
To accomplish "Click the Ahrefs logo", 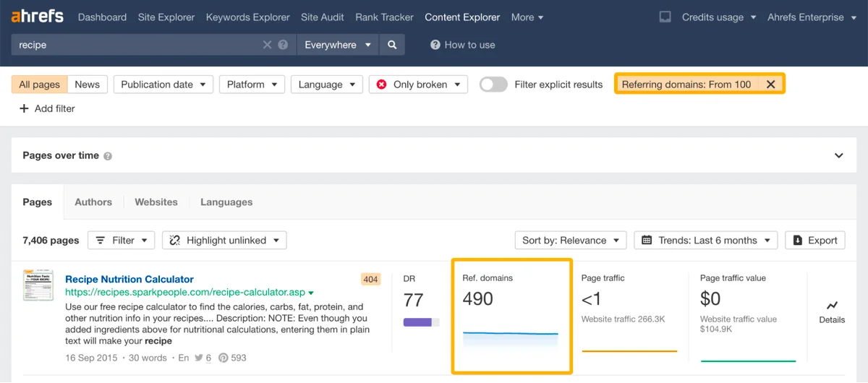I will click(x=38, y=17).
